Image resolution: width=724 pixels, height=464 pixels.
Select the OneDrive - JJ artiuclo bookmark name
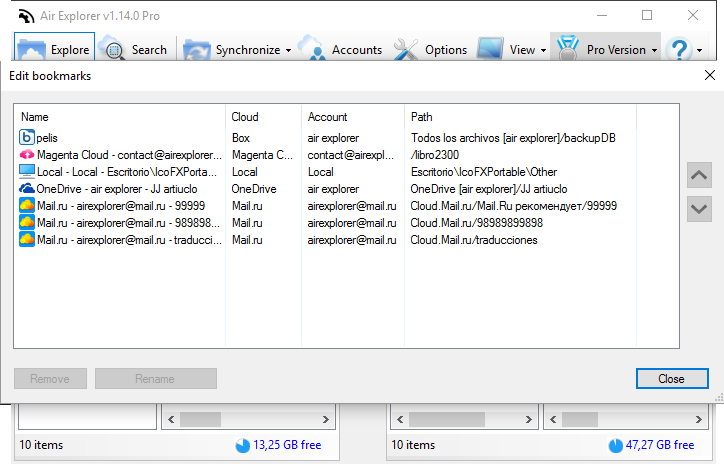[117, 189]
